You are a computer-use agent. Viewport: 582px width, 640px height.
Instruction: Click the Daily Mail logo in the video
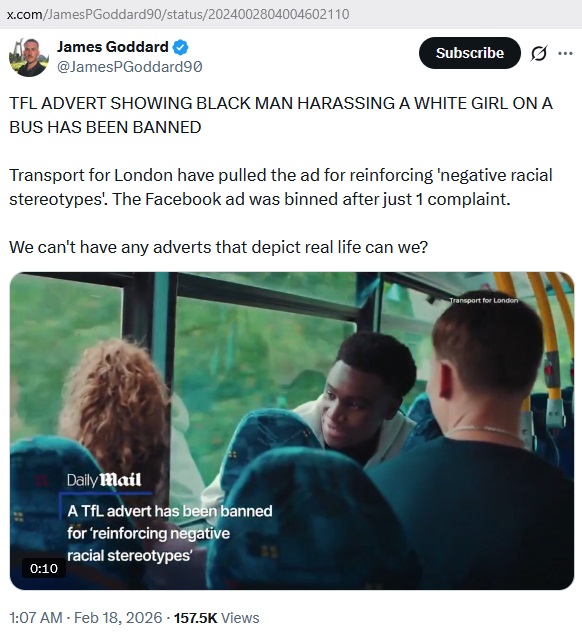(x=104, y=480)
